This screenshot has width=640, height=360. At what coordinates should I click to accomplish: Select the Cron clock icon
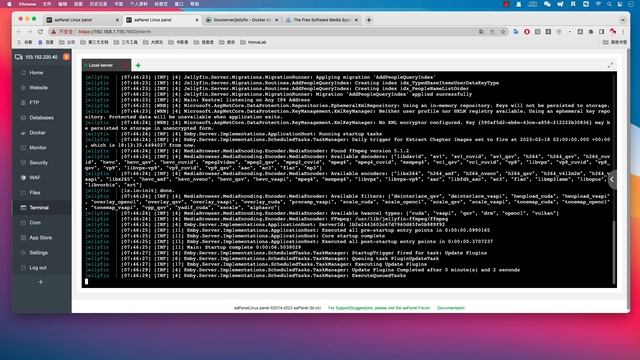[23, 223]
